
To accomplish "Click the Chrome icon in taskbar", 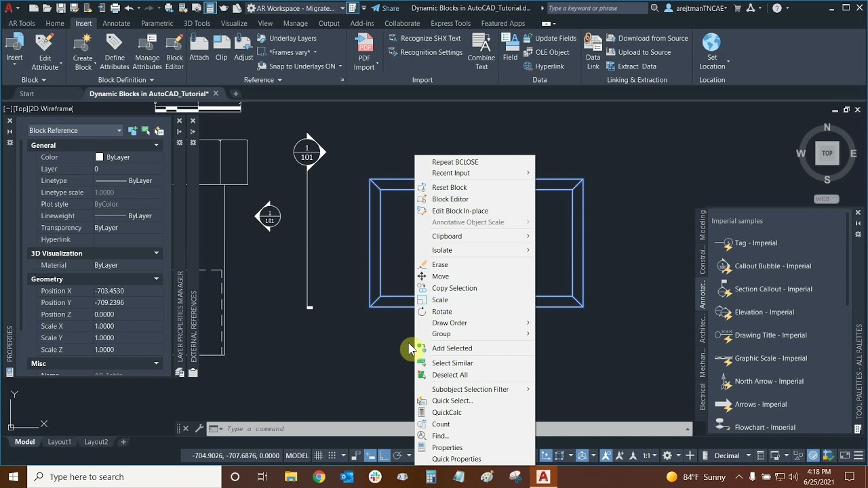I will point(319,477).
